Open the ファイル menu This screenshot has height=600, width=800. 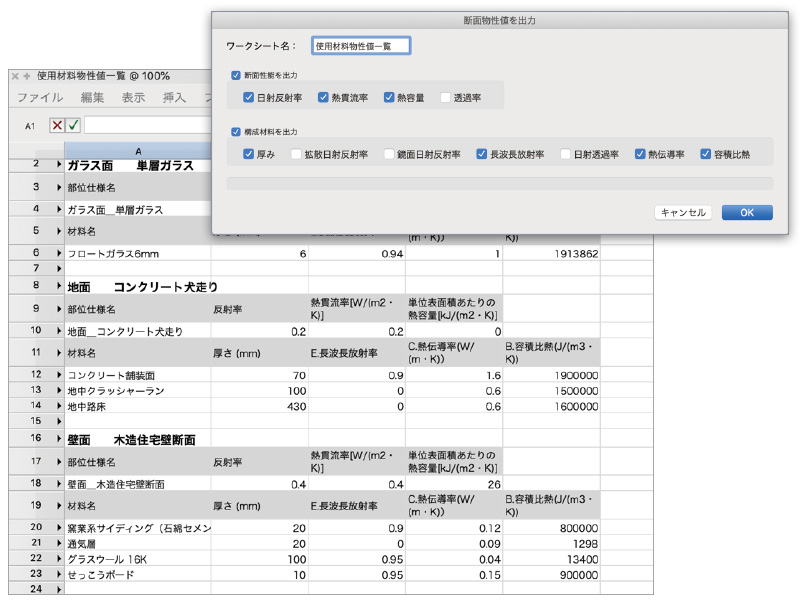point(40,98)
